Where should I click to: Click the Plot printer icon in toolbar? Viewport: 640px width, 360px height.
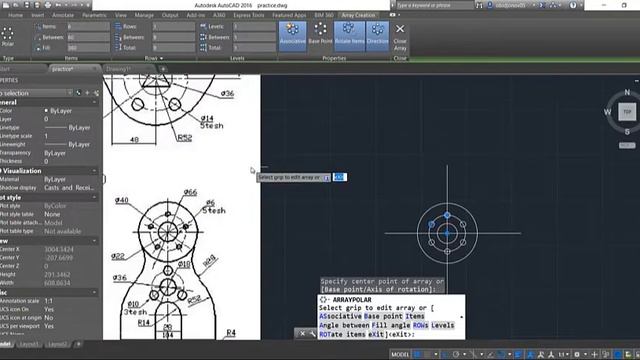(48, 5)
